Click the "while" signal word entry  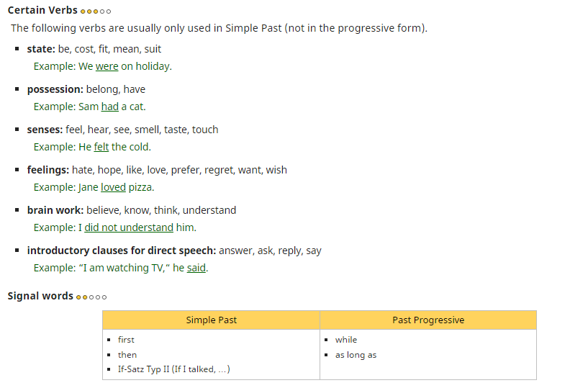(346, 340)
